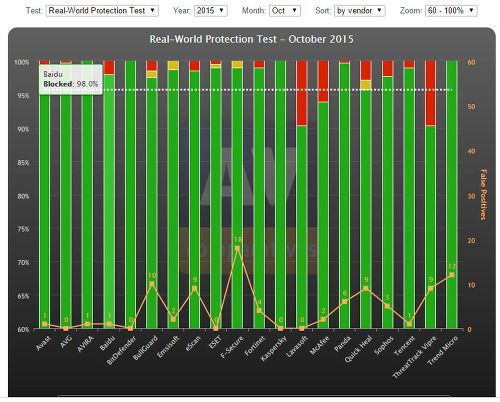Screen dimensions: 500x402
Task: Click the 95% y-axis label
Action: [23, 96]
